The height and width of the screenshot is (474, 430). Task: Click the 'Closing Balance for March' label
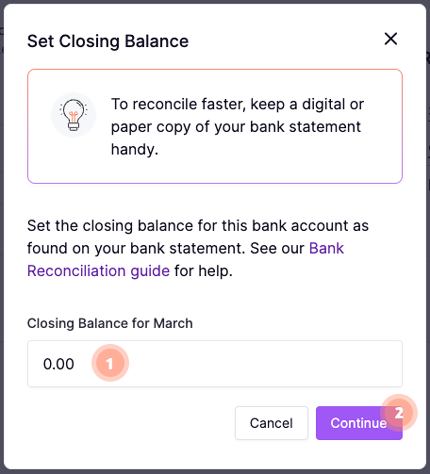(x=110, y=323)
